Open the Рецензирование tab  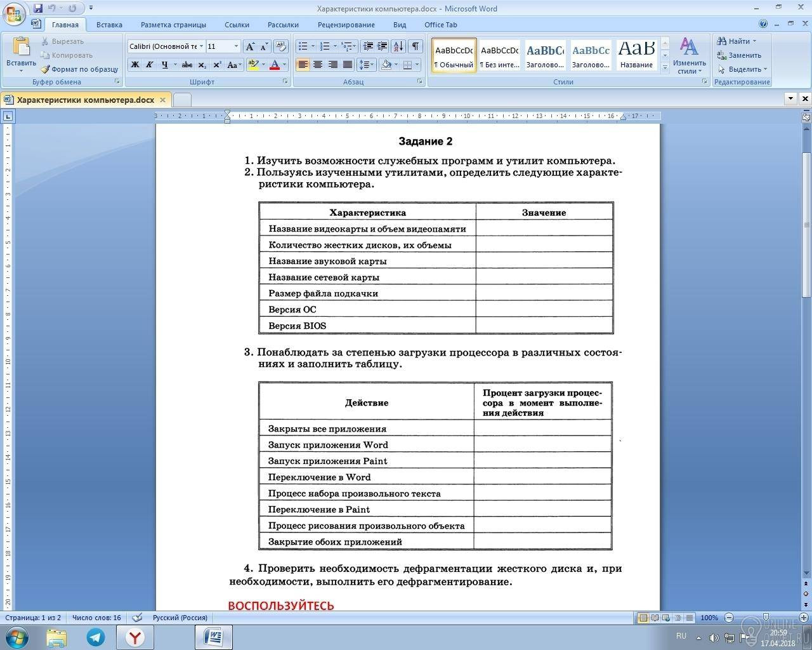(x=346, y=25)
